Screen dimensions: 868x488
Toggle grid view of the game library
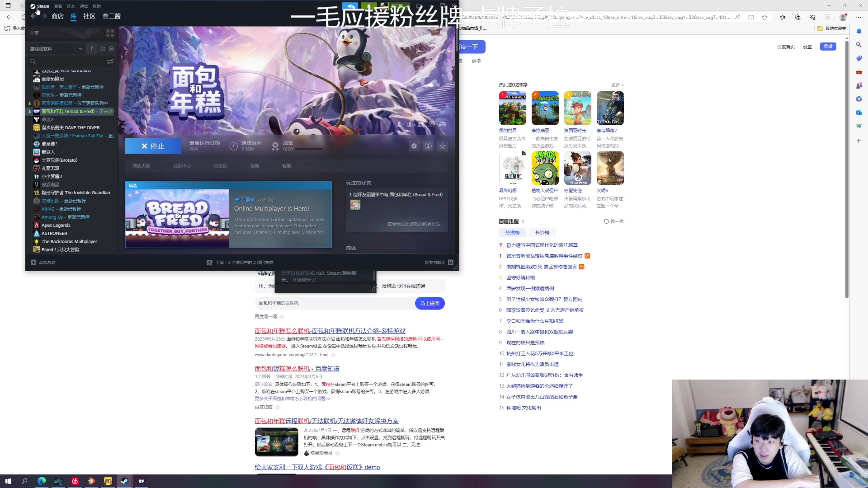pyautogui.click(x=110, y=33)
